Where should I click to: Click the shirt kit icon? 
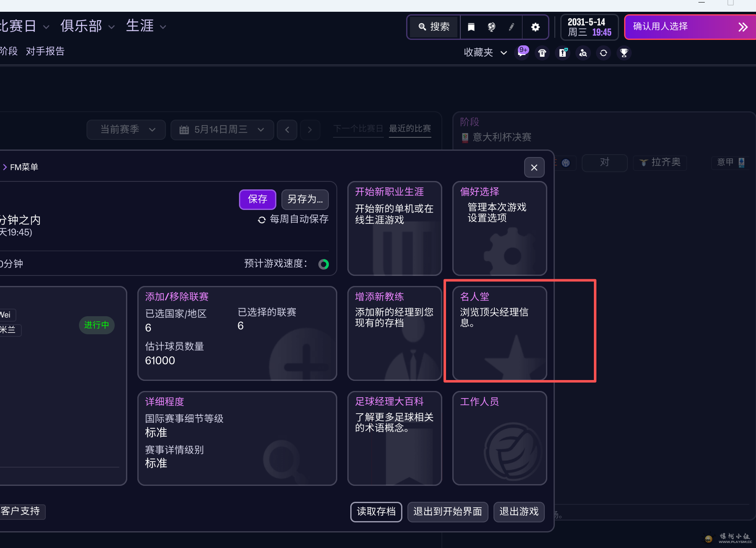click(542, 53)
